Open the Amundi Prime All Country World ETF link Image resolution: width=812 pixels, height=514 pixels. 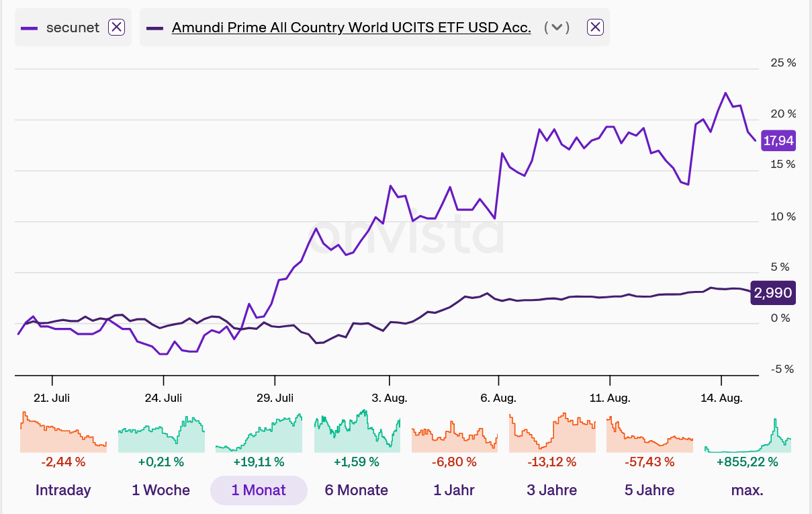click(351, 28)
